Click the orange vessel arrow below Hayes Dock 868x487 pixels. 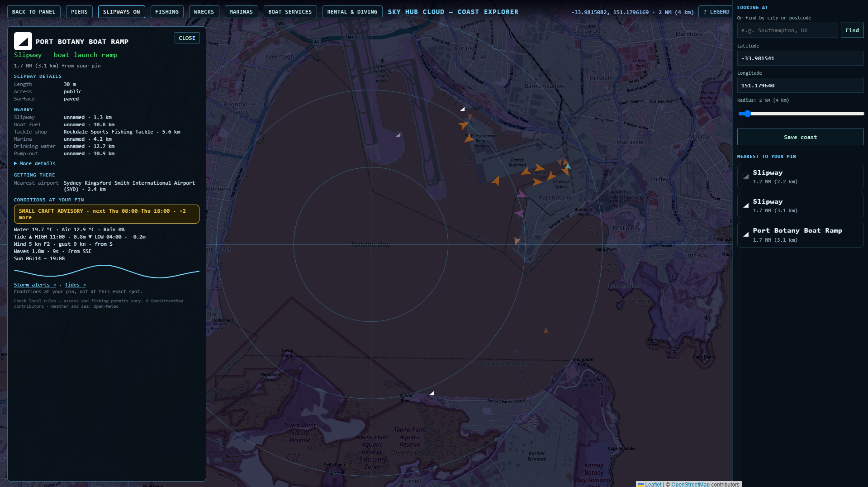tap(496, 181)
